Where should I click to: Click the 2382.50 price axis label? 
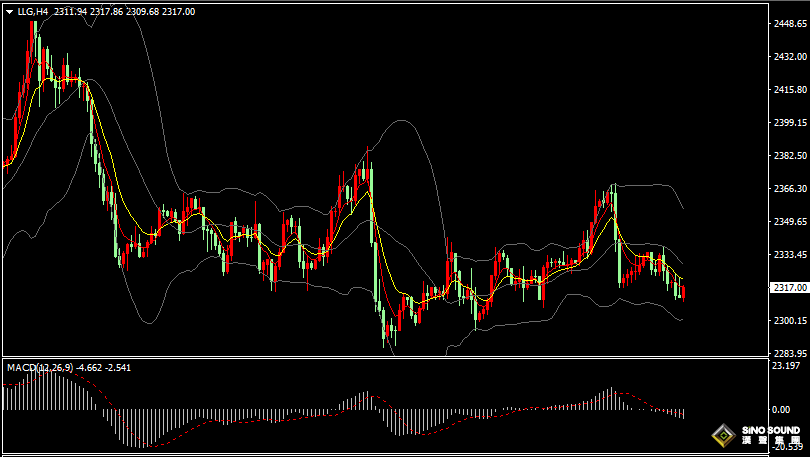(790, 156)
